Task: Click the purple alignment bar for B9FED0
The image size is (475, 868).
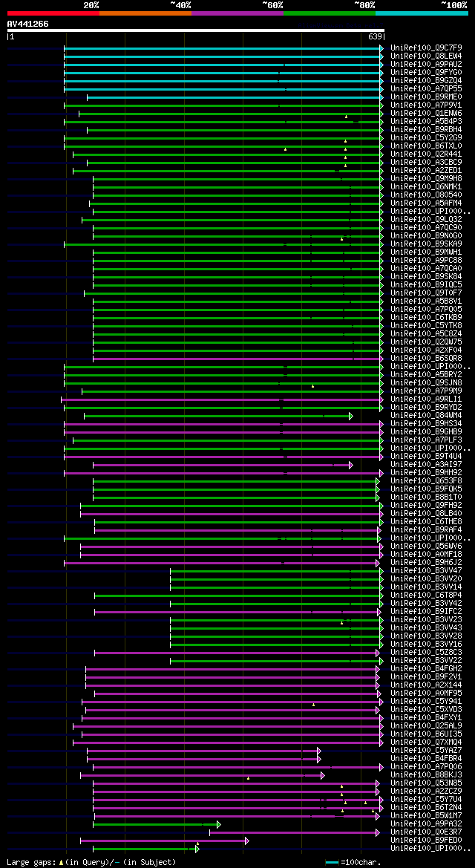Action: (x=165, y=841)
